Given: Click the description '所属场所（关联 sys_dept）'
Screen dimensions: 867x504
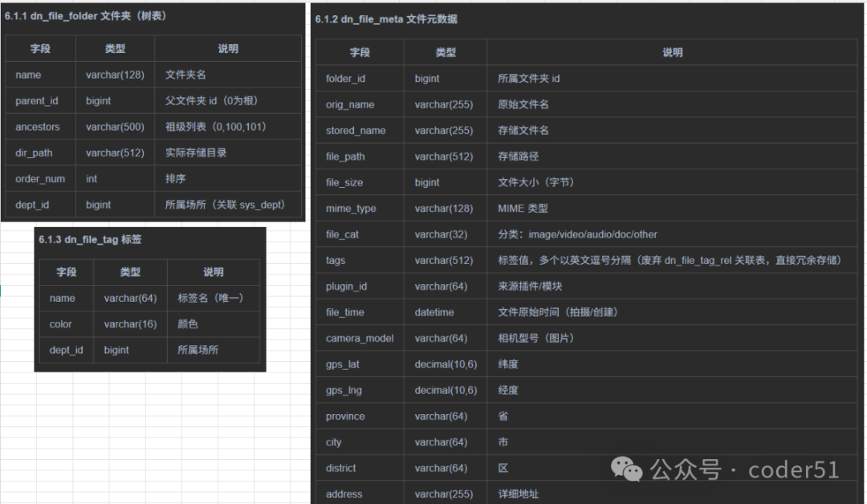Looking at the screenshot, I should (x=225, y=205).
